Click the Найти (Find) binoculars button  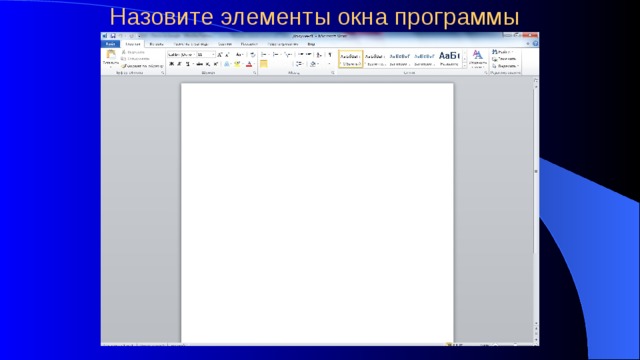point(503,52)
